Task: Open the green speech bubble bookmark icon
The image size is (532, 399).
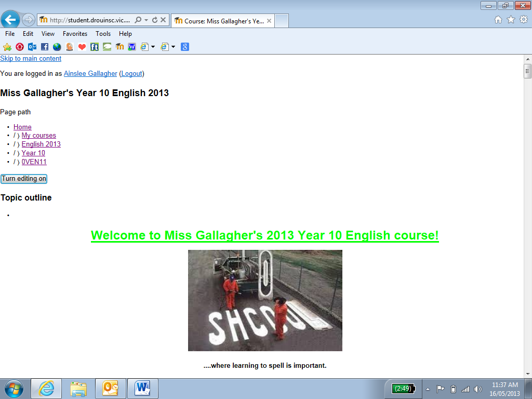Action: [107, 47]
